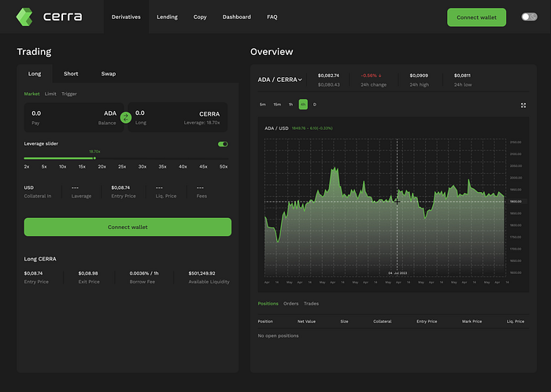551x392 pixels.
Task: Click the $0,0909 24h high value
Action: click(x=419, y=76)
